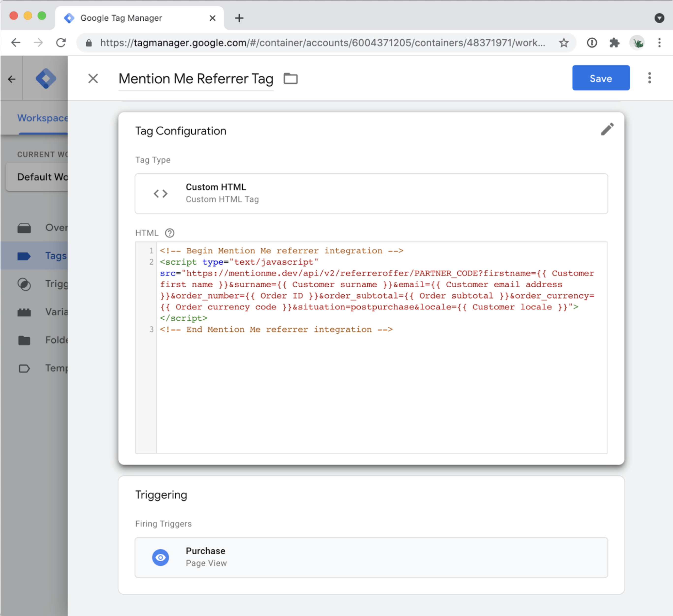Bookmark page using star icon

click(x=564, y=43)
